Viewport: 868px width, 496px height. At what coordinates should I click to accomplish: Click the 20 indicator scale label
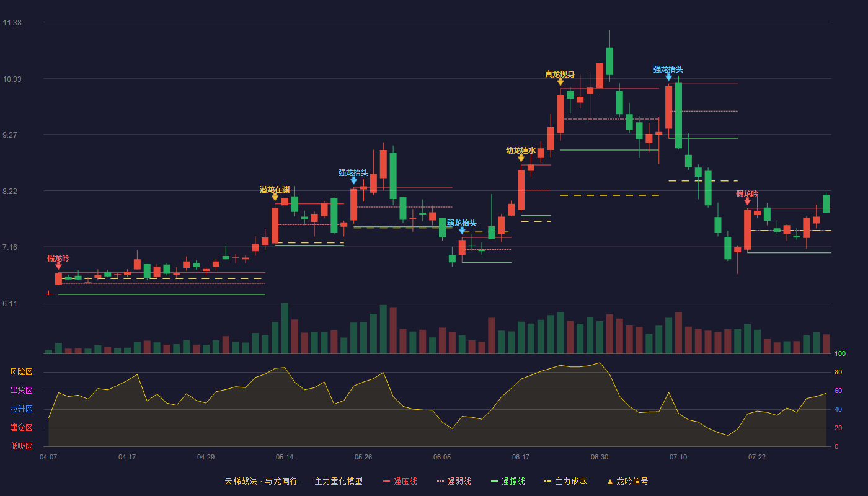838,428
